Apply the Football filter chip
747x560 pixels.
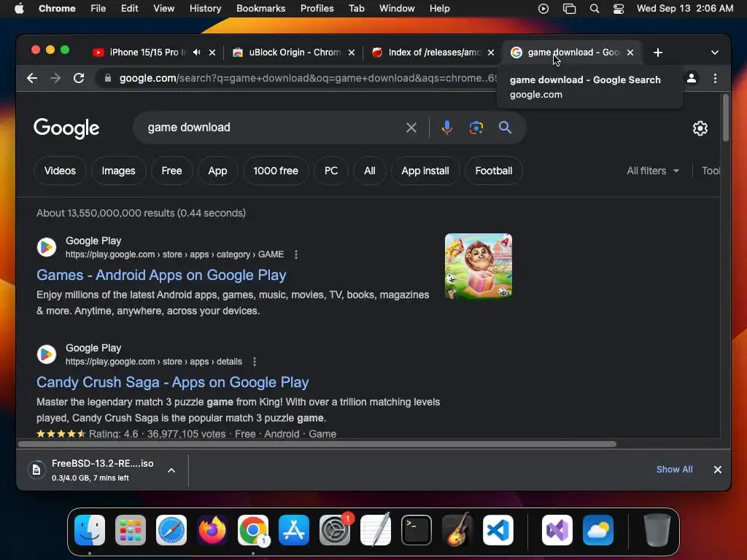tap(494, 171)
